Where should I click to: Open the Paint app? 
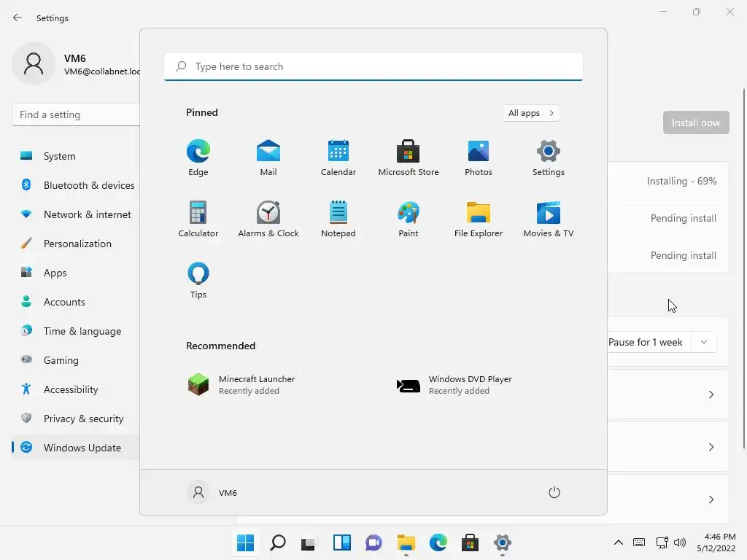[409, 219]
